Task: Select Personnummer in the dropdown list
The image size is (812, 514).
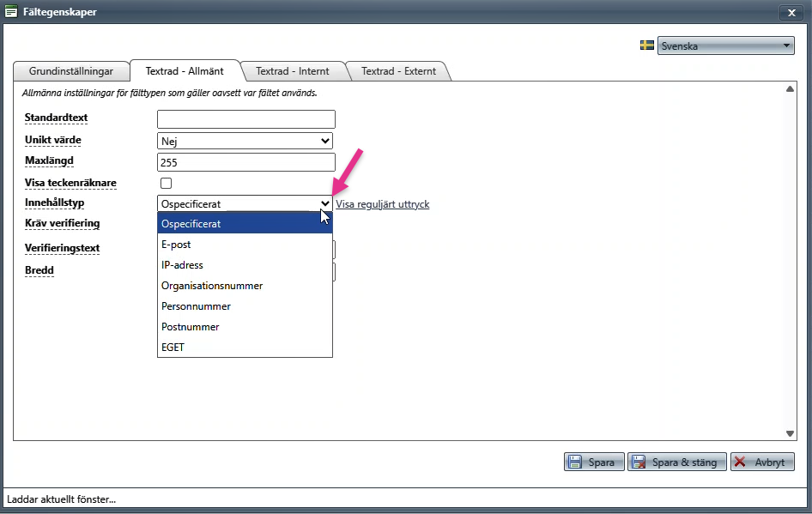Action: pyautogui.click(x=245, y=306)
